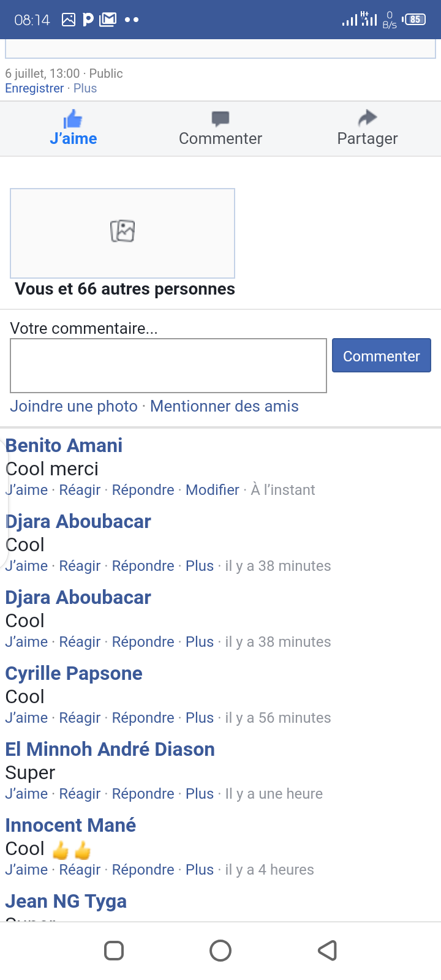Toggle J'aime on Benito Amani's comment
The width and height of the screenshot is (441, 980).
(26, 490)
